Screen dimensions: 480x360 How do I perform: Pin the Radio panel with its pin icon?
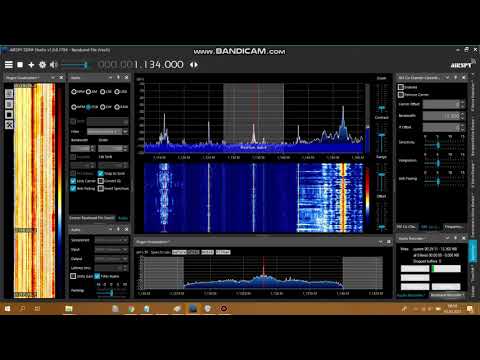pos(118,78)
